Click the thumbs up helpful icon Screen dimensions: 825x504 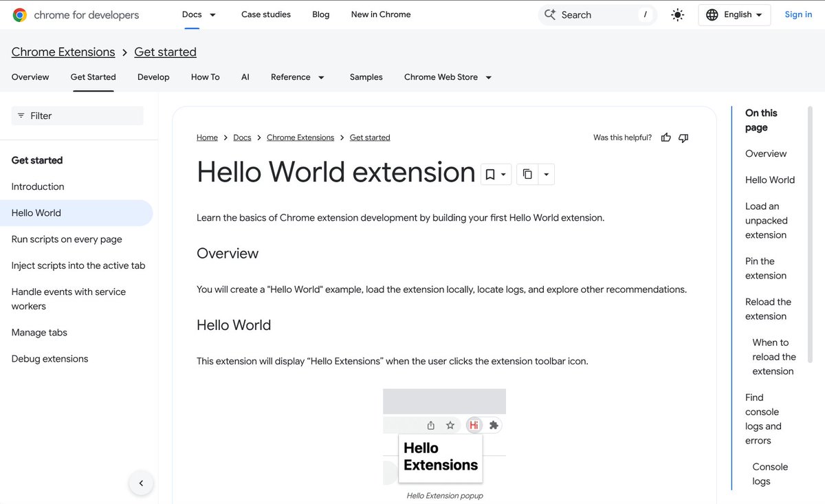click(x=665, y=138)
